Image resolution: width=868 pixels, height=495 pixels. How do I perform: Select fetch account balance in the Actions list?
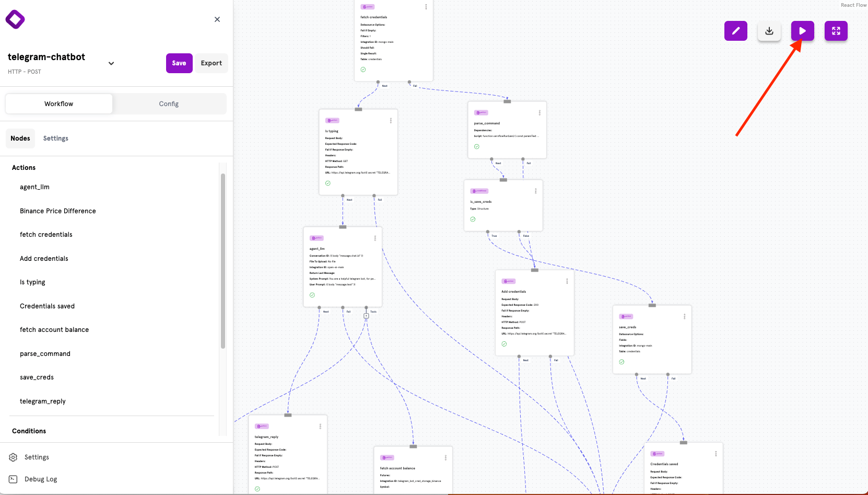(x=54, y=330)
